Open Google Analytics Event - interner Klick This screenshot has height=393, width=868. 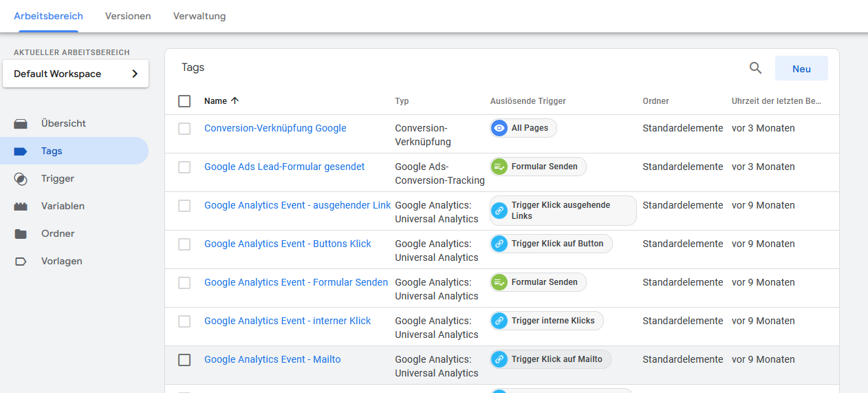287,321
